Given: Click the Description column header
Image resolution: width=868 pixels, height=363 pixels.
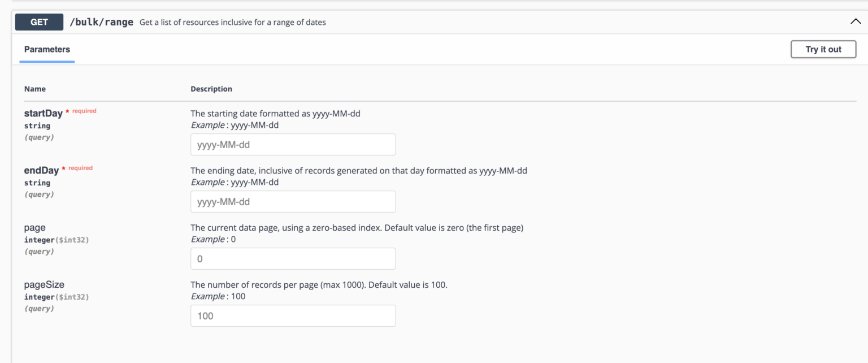Looking at the screenshot, I should click(211, 89).
